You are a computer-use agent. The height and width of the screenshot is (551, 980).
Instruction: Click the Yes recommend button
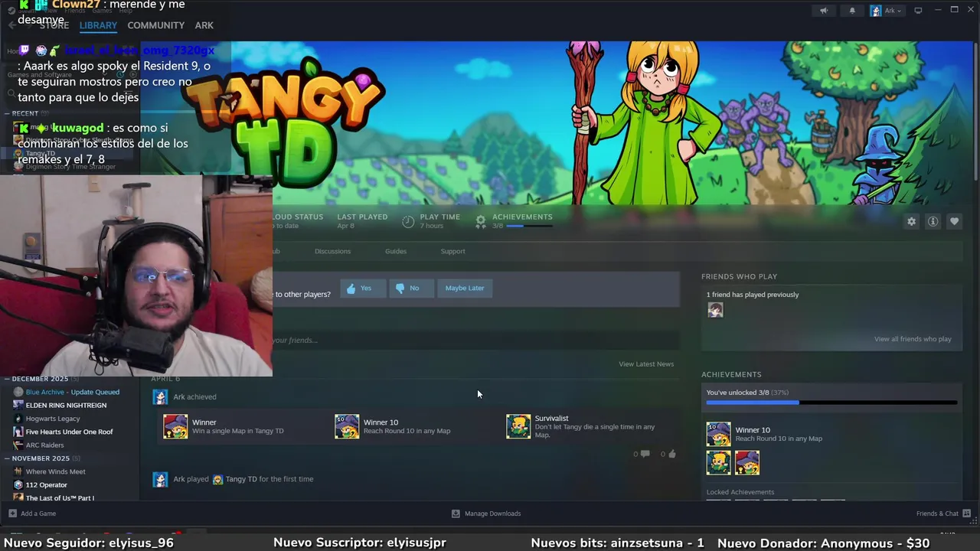[363, 289]
